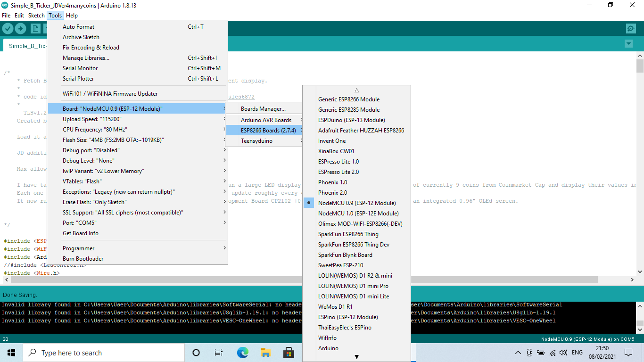644x362 pixels.
Task: Select NodeMCU 1.0 (ESP-12E Module) board
Action: (356, 214)
